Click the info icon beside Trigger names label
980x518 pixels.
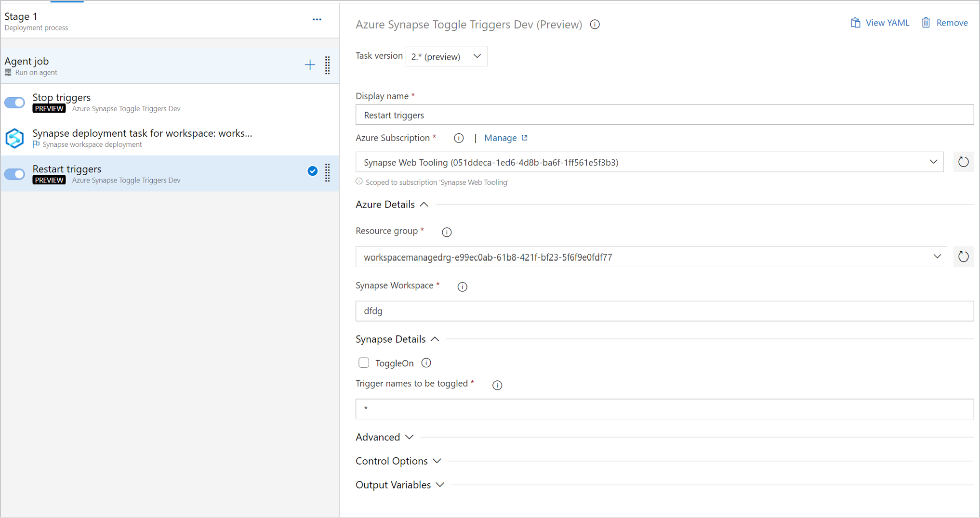coord(497,385)
